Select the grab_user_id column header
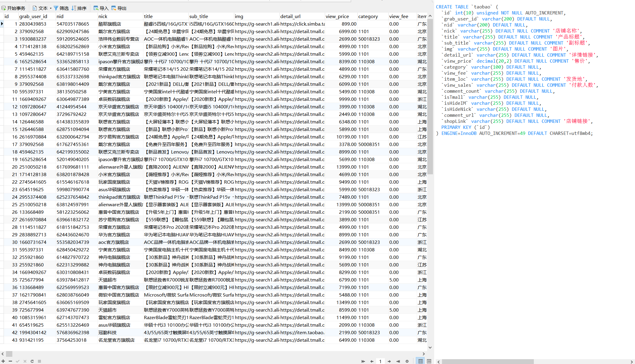The image size is (635, 364). coord(37,17)
